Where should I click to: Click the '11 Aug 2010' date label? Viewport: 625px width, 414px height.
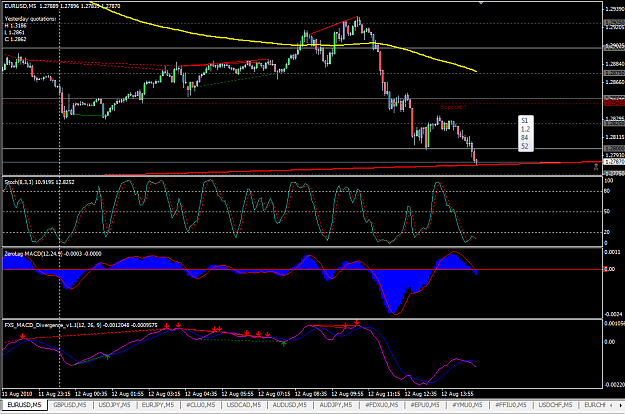click(17, 394)
